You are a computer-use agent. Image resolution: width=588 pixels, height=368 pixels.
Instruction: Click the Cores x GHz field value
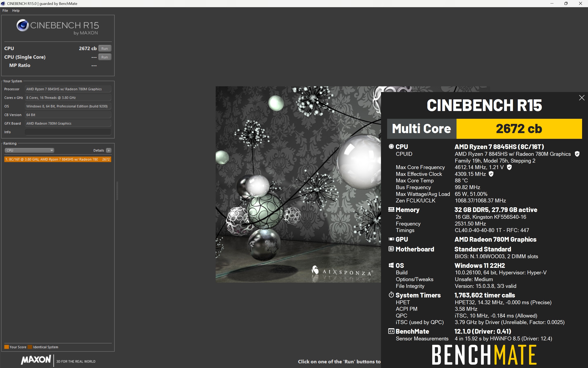pos(68,98)
